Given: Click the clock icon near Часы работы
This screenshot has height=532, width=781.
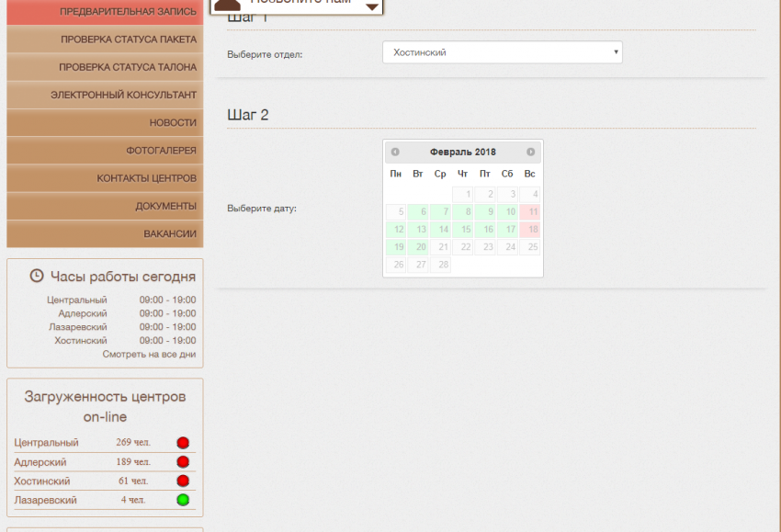Looking at the screenshot, I should click(x=37, y=276).
